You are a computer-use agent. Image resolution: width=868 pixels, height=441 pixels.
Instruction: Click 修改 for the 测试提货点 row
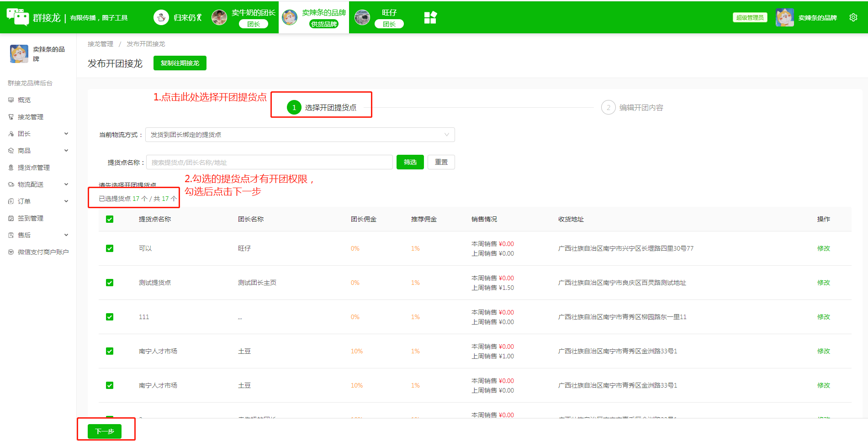click(x=824, y=283)
